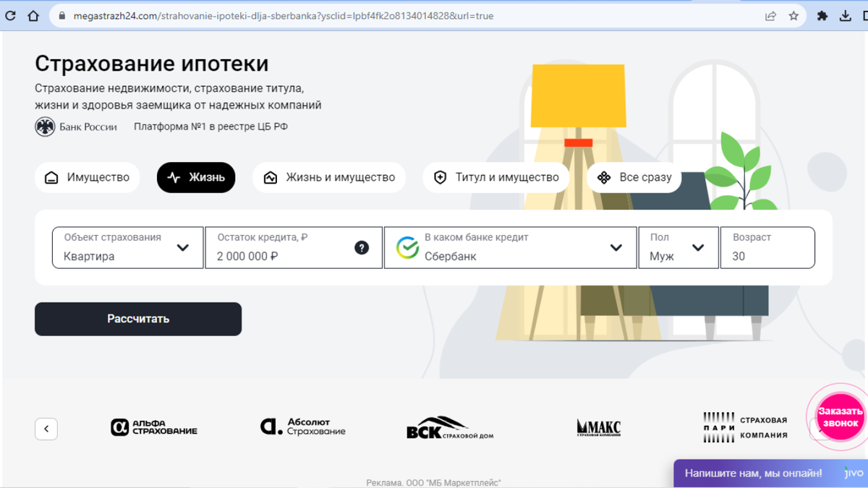Click the lock icon in the address bar
The height and width of the screenshot is (488, 868).
click(61, 16)
